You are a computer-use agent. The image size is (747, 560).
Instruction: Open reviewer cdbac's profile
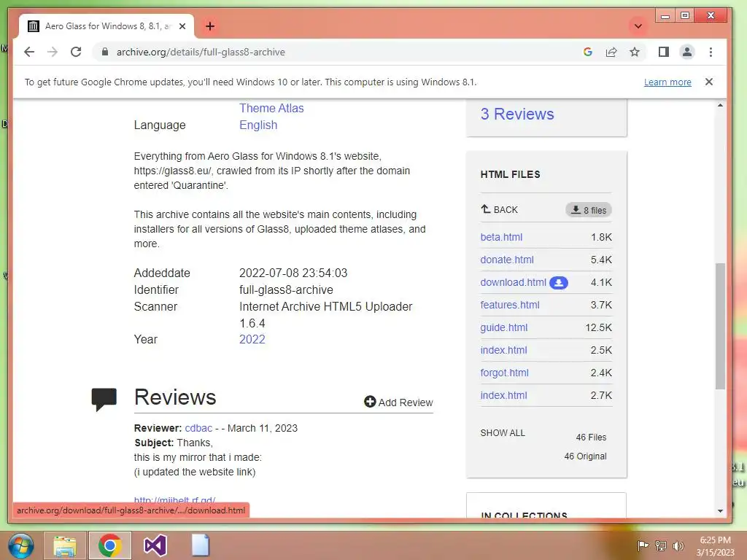click(198, 428)
